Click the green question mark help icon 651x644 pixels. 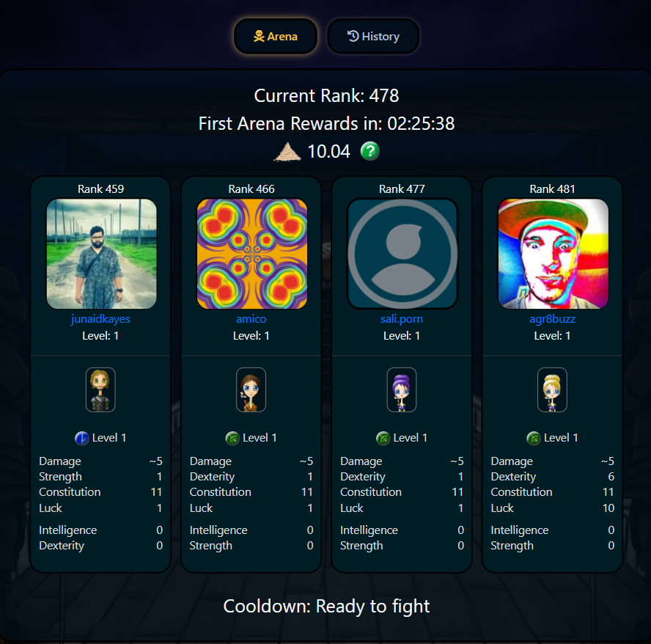tap(370, 151)
